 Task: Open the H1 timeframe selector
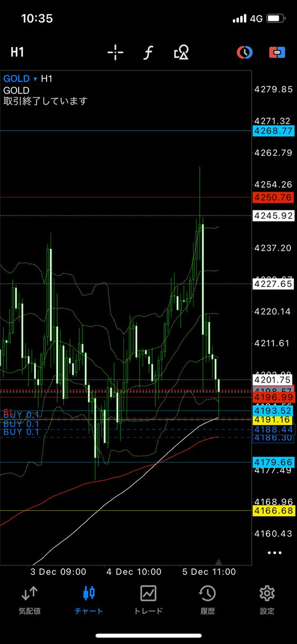click(19, 52)
